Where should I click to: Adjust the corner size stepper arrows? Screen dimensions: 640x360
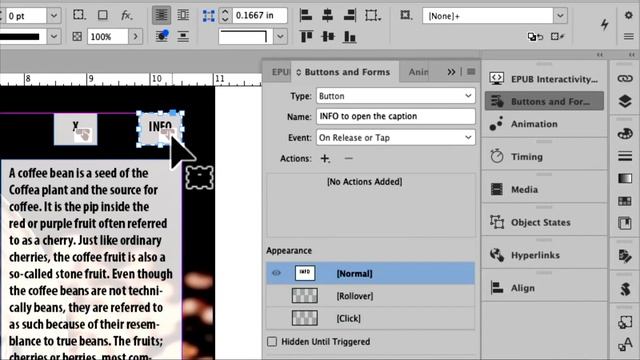point(225,16)
